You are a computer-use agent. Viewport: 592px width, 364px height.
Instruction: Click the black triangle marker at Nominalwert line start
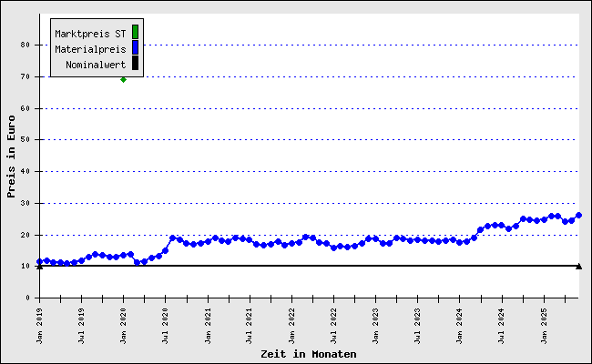[40, 267]
